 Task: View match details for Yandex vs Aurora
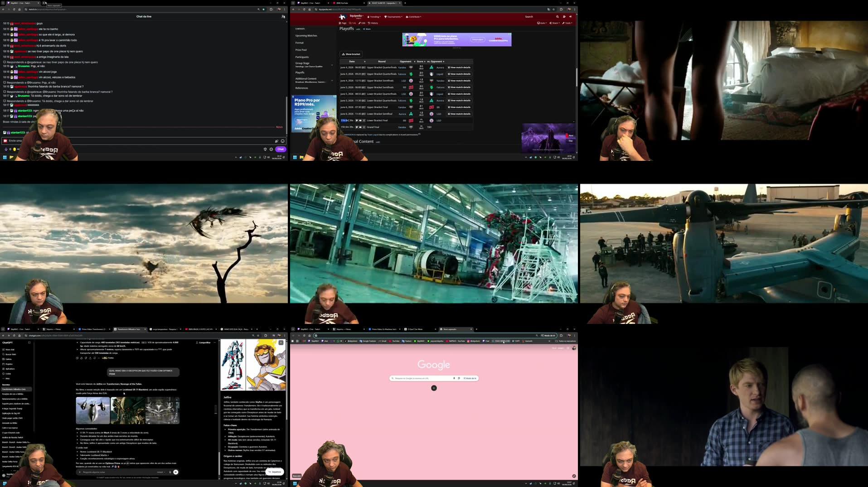(x=459, y=68)
